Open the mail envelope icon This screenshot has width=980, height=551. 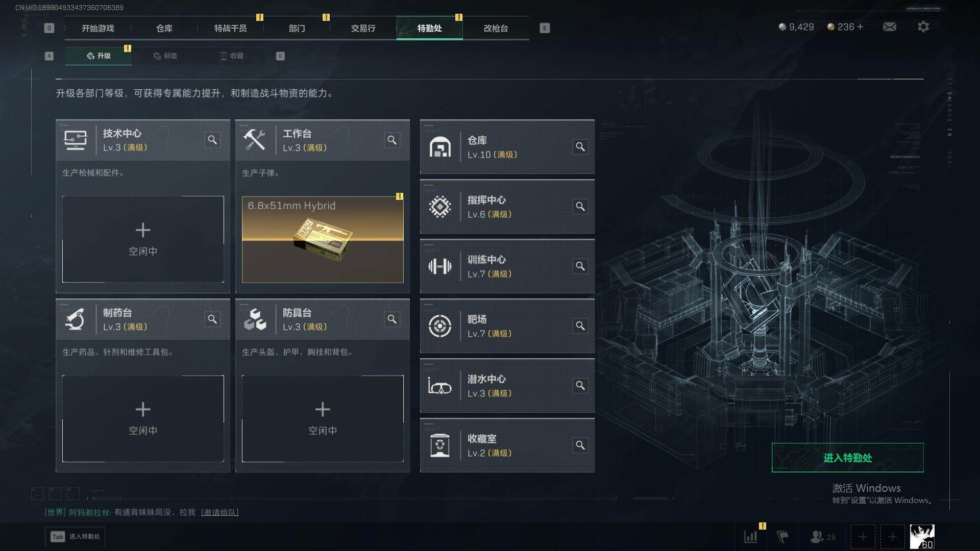889,27
